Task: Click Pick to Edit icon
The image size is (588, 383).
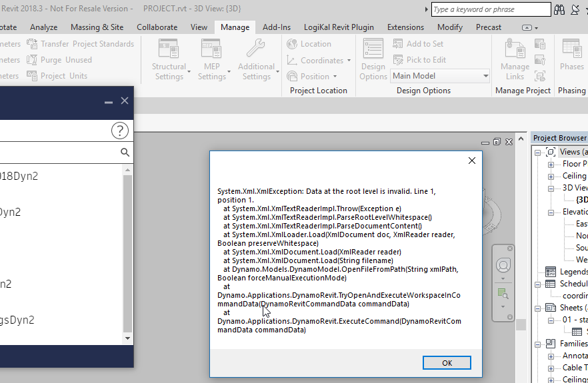Action: (x=398, y=60)
